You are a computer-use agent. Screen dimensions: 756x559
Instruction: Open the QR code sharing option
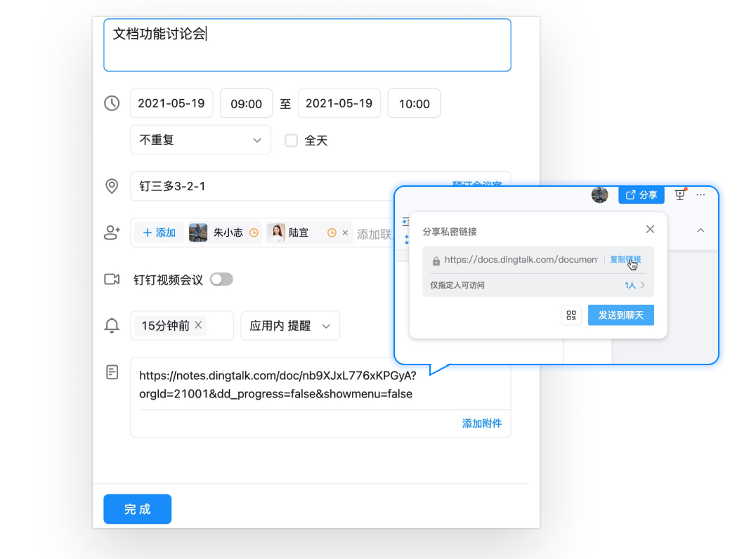[571, 315]
